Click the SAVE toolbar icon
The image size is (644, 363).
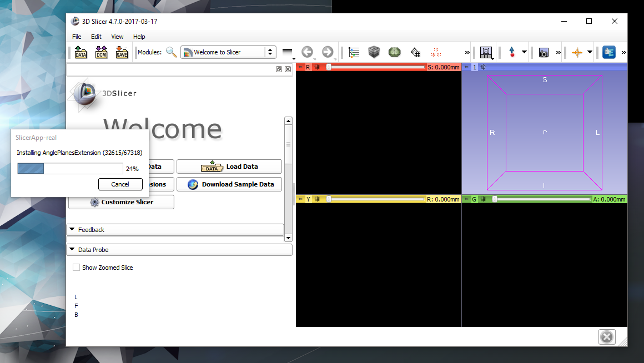click(x=122, y=52)
